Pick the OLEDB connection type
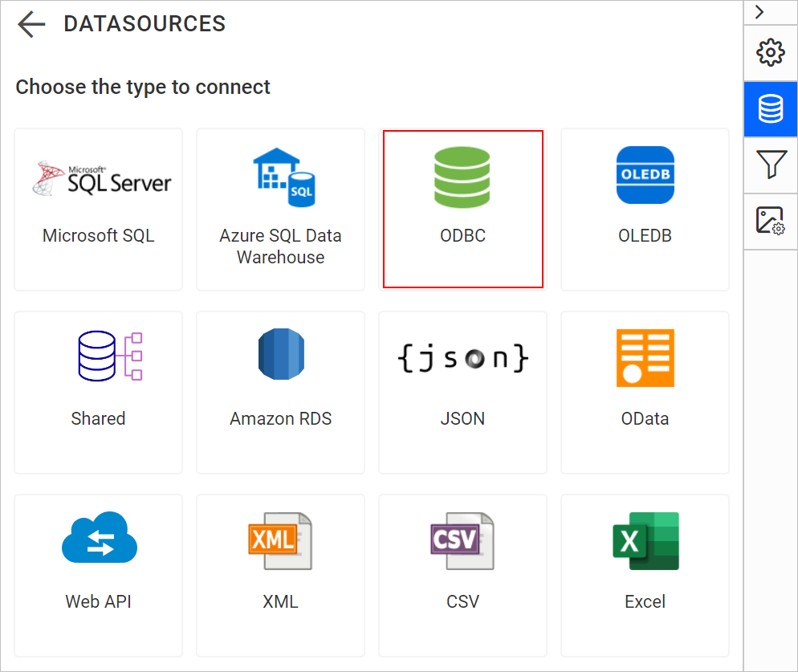Image resolution: width=798 pixels, height=672 pixels. click(x=645, y=210)
